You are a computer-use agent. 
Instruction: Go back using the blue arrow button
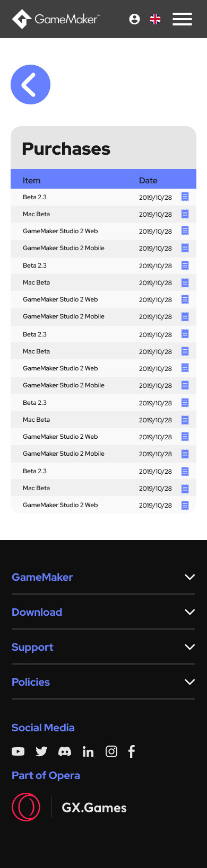31,84
